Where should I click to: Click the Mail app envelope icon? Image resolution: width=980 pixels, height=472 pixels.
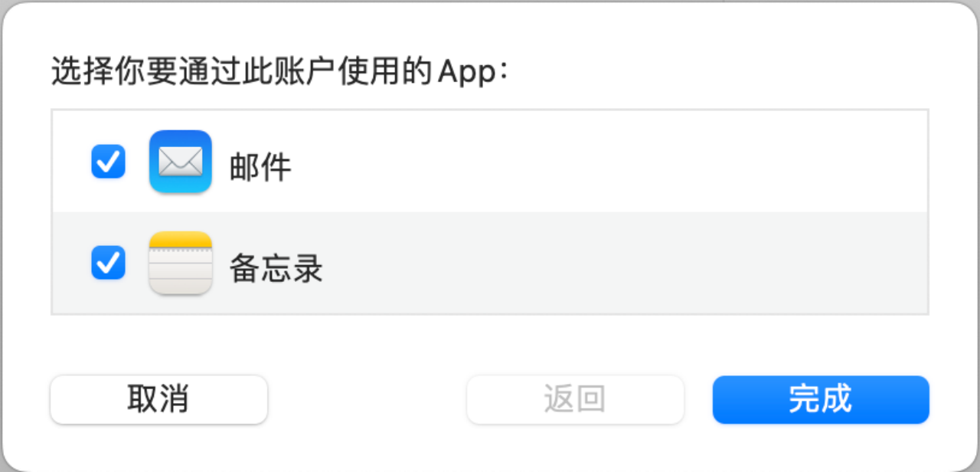181,162
